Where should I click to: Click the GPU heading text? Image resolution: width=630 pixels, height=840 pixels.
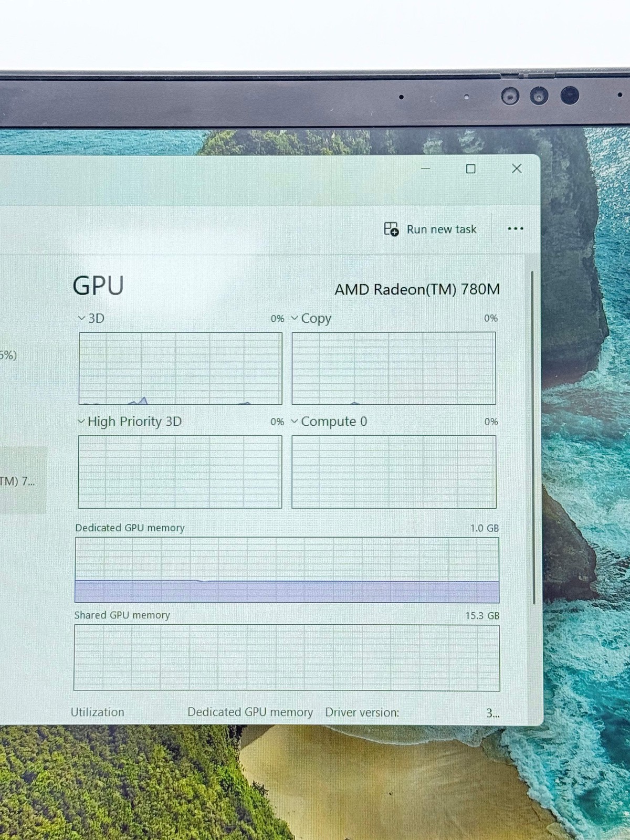(x=98, y=286)
